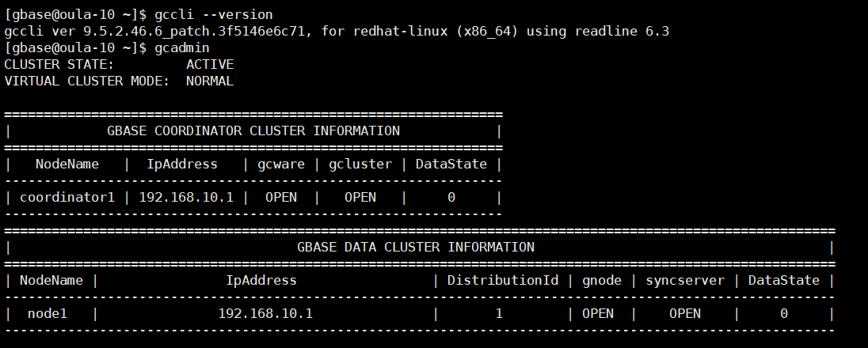The height and width of the screenshot is (348, 868).
Task: Click the DistributionId column header
Action: [x=503, y=280]
